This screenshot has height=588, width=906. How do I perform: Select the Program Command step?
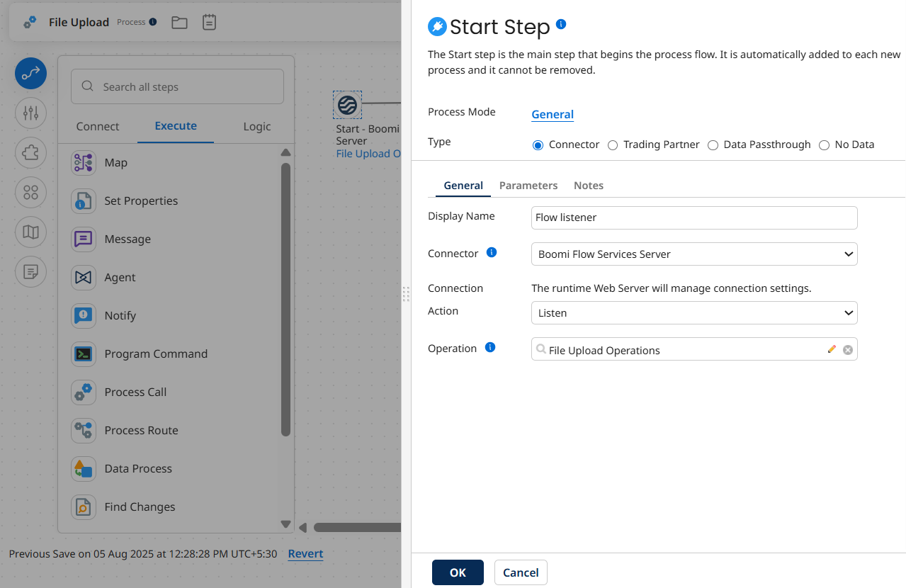point(83,354)
